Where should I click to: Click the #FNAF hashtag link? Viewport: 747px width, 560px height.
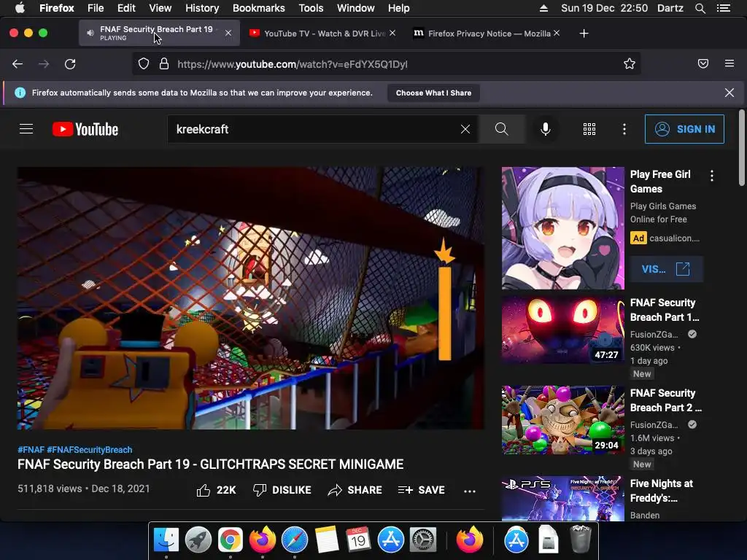click(x=31, y=449)
